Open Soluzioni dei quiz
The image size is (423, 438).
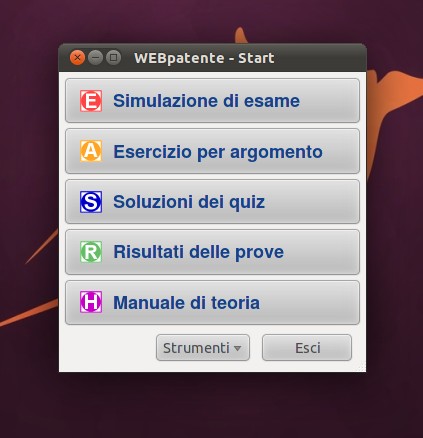coord(212,202)
